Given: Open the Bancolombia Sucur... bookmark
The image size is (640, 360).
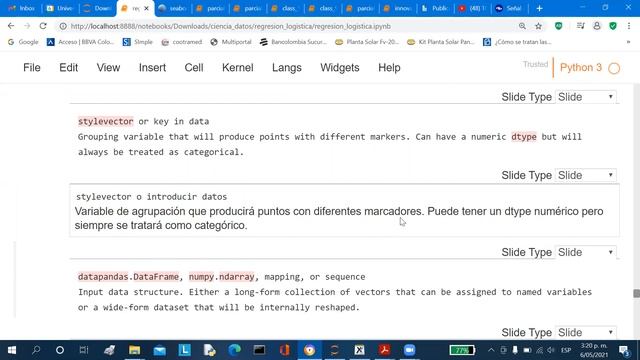Looking at the screenshot, I should (x=293, y=42).
